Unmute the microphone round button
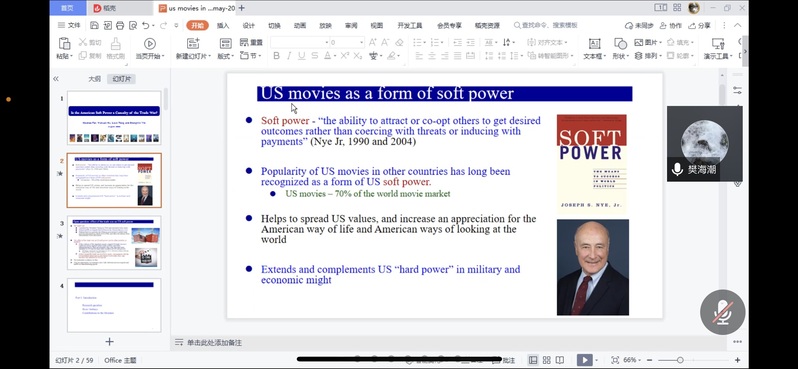The image size is (798, 369). click(x=722, y=312)
